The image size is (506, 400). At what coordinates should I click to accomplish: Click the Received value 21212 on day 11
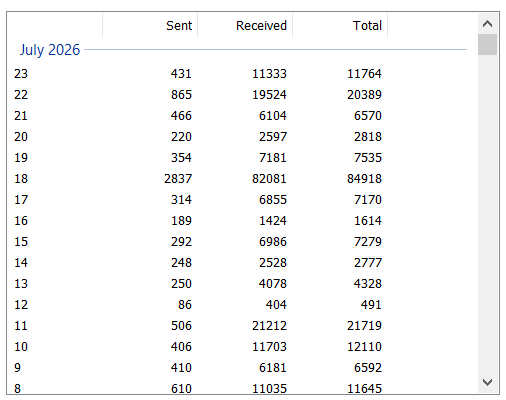tap(269, 325)
